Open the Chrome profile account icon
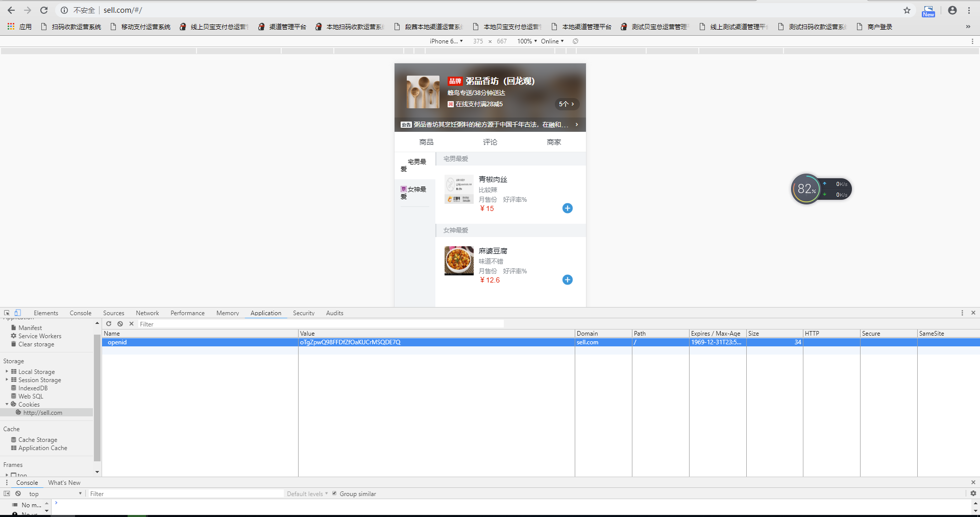Image resolution: width=980 pixels, height=517 pixels. point(952,10)
